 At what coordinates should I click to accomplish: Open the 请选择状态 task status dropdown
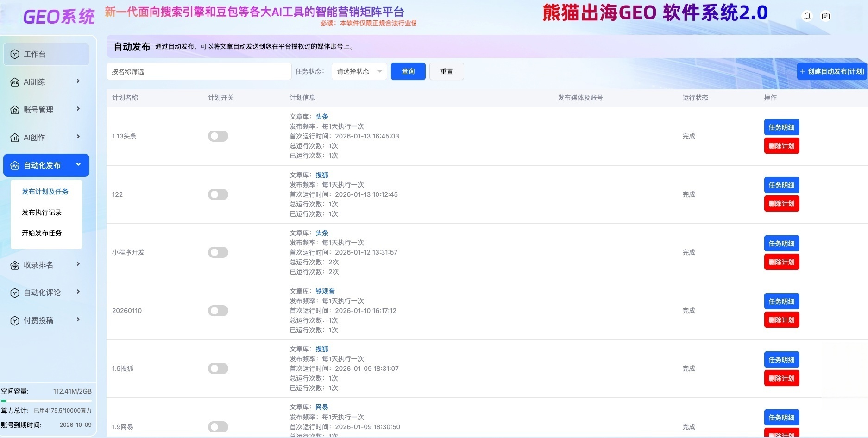coord(359,71)
